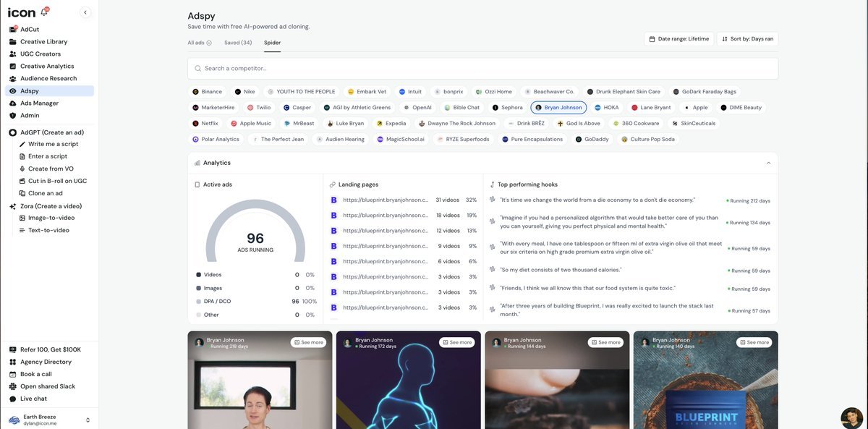This screenshot has width=868, height=429.
Task: Switch to the All ads tab
Action: coord(200,43)
